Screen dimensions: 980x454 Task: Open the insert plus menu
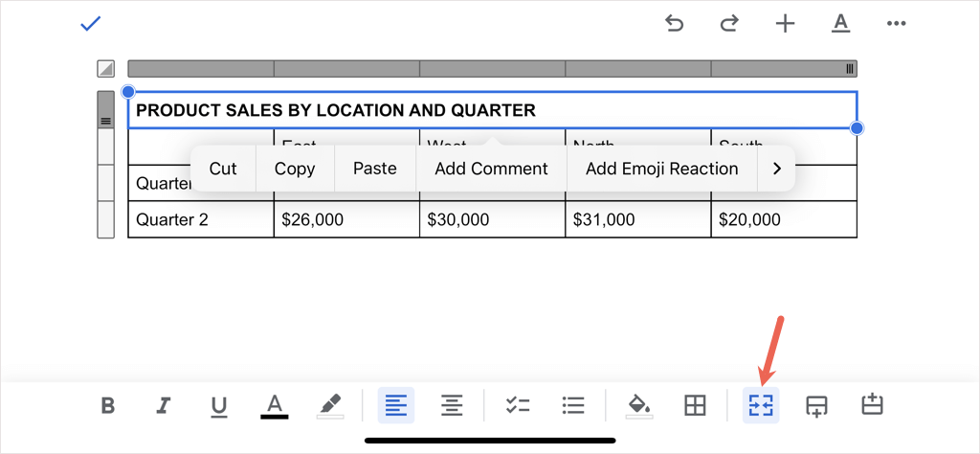pyautogui.click(x=785, y=24)
